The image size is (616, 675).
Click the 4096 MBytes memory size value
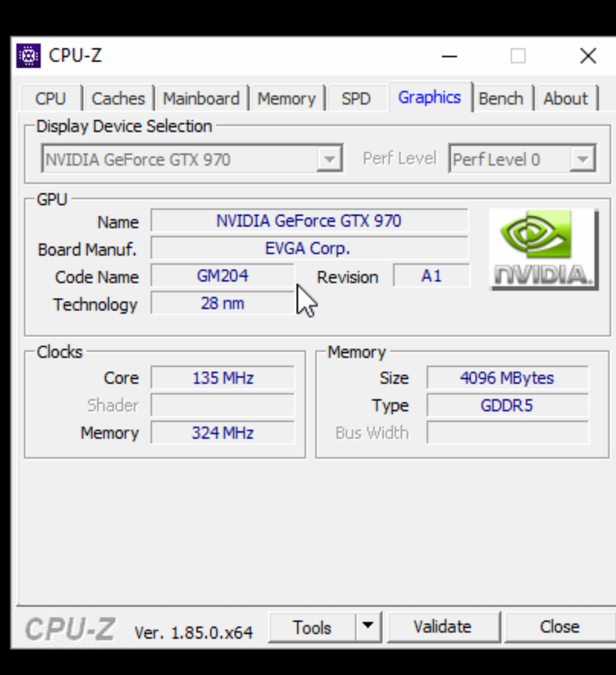[508, 378]
